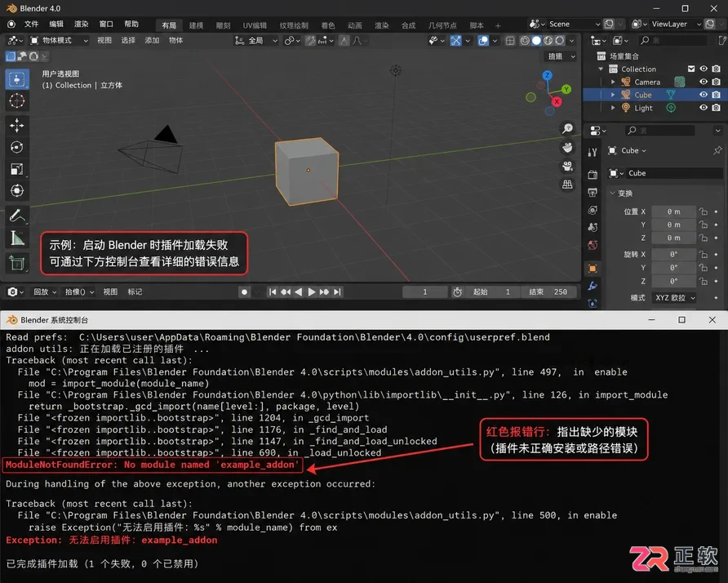Select the Rotate tool
Viewport: 728px width, 583px height.
17,147
